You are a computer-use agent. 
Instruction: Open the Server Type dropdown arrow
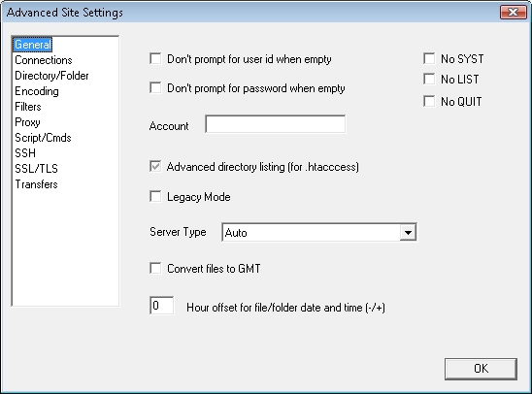[408, 233]
